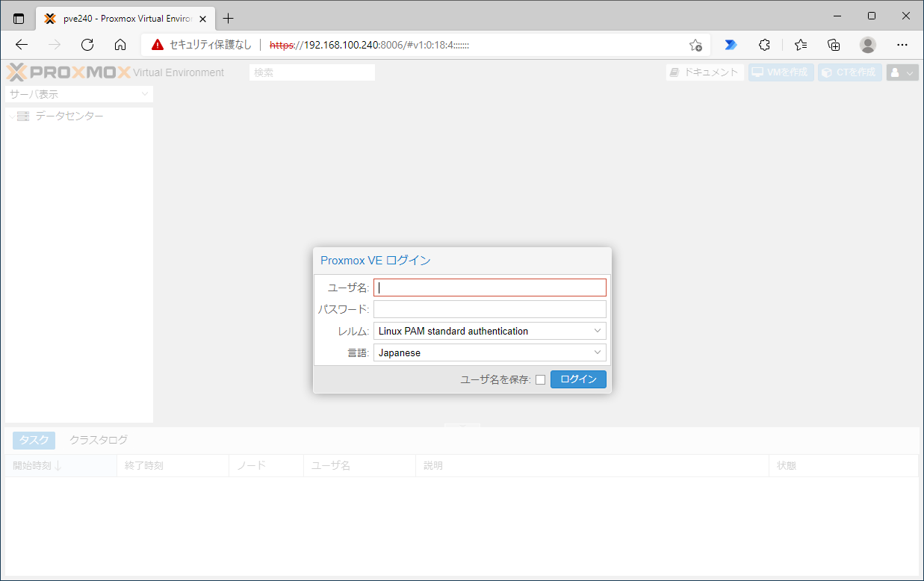
Task: Go to the browser home page icon
Action: pos(120,45)
